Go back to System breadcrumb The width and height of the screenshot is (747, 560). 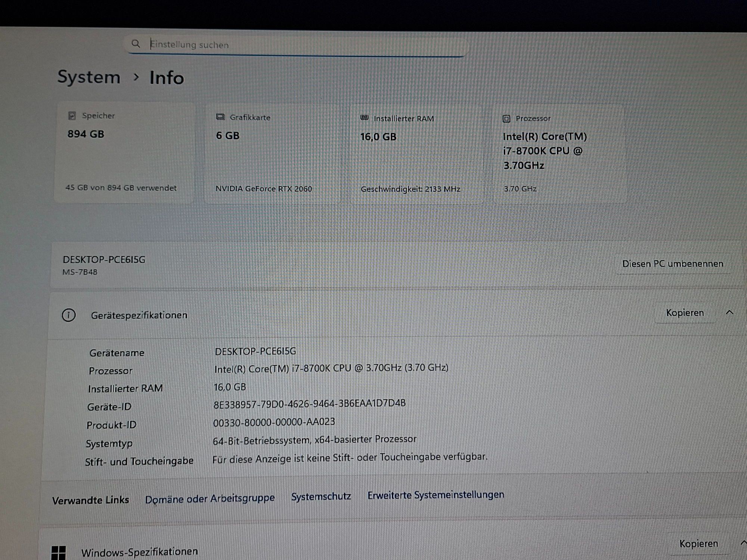click(x=89, y=77)
